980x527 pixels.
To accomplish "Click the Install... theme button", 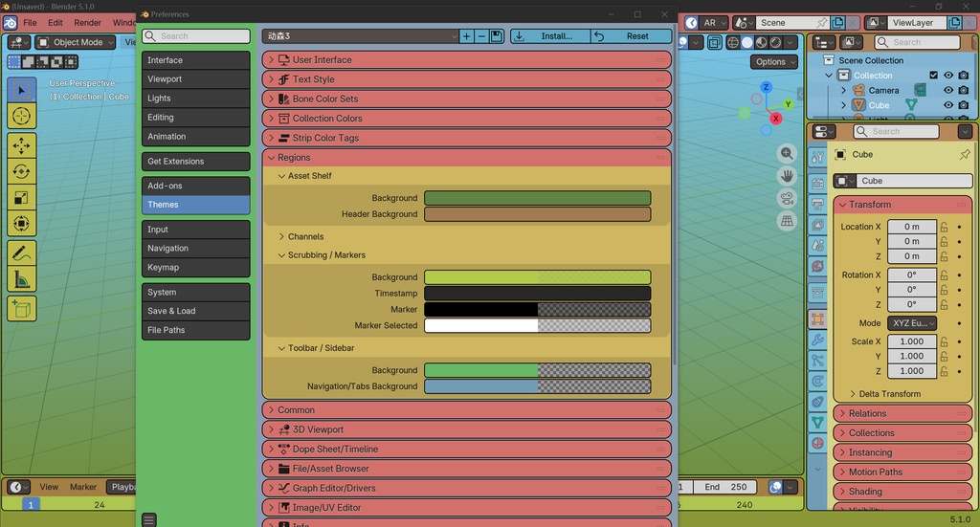I will [550, 36].
